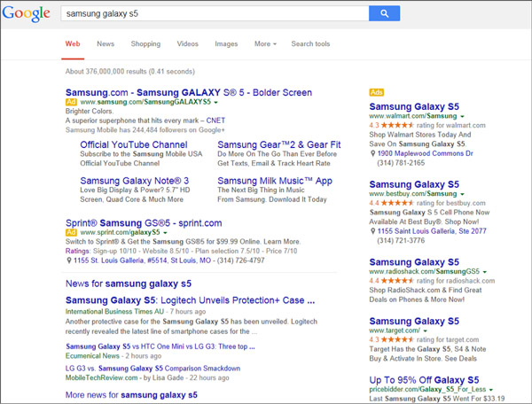The width and height of the screenshot is (532, 404).
Task: Expand the radioshack.com/SamsungGS5 URL dropdown arrow
Action: click(485, 272)
